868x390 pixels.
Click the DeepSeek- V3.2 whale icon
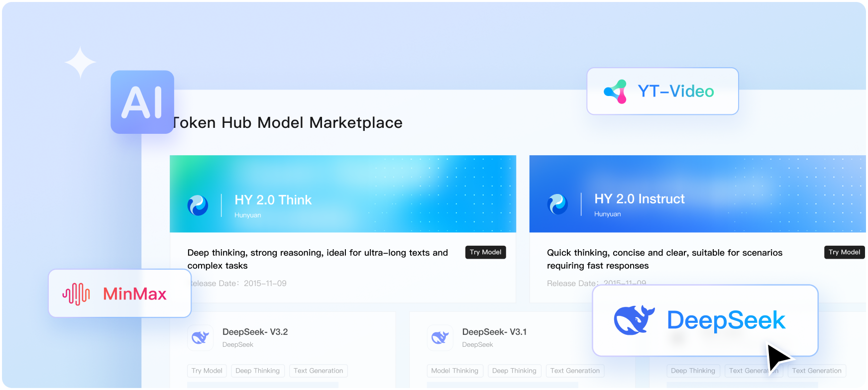coord(201,338)
